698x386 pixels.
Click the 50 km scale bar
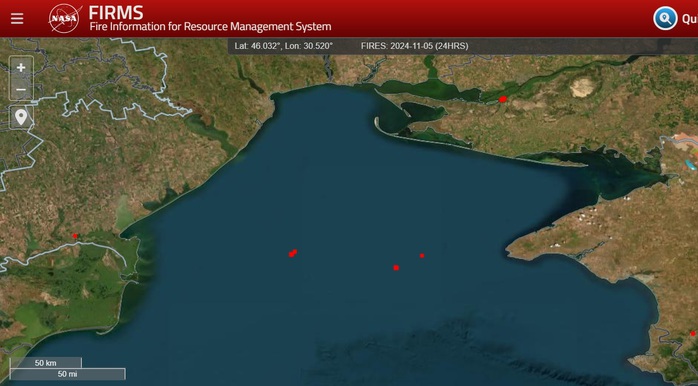click(x=45, y=363)
